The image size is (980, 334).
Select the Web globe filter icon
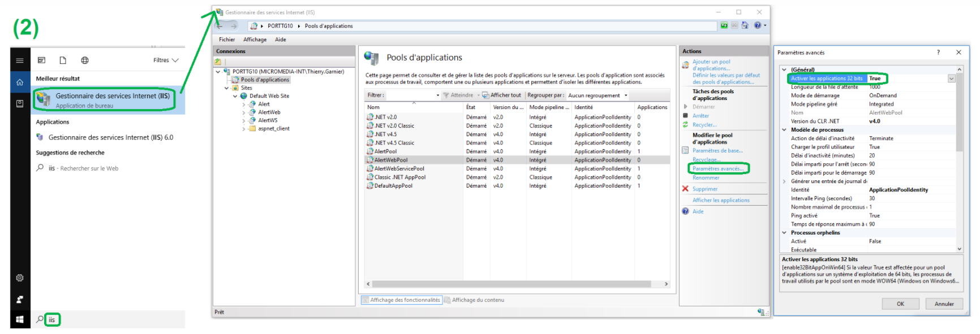[x=85, y=60]
